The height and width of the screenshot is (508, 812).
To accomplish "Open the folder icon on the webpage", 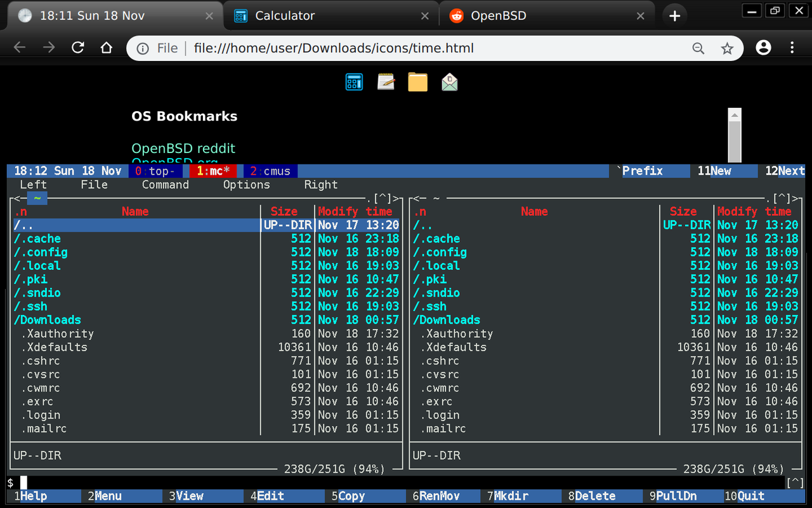I will click(417, 81).
